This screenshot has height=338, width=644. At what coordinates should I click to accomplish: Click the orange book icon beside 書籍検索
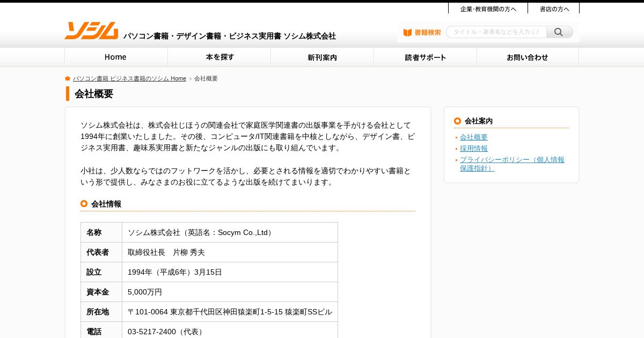[x=408, y=33]
